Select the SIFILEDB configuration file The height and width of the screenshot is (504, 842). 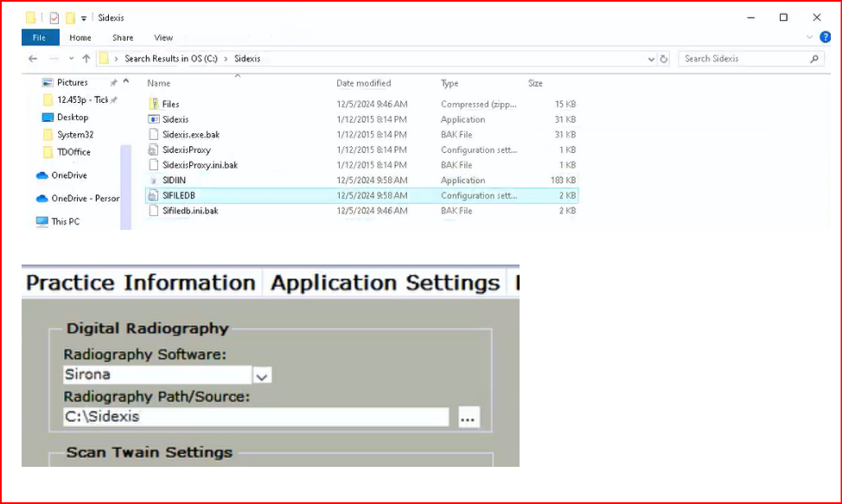(x=179, y=195)
